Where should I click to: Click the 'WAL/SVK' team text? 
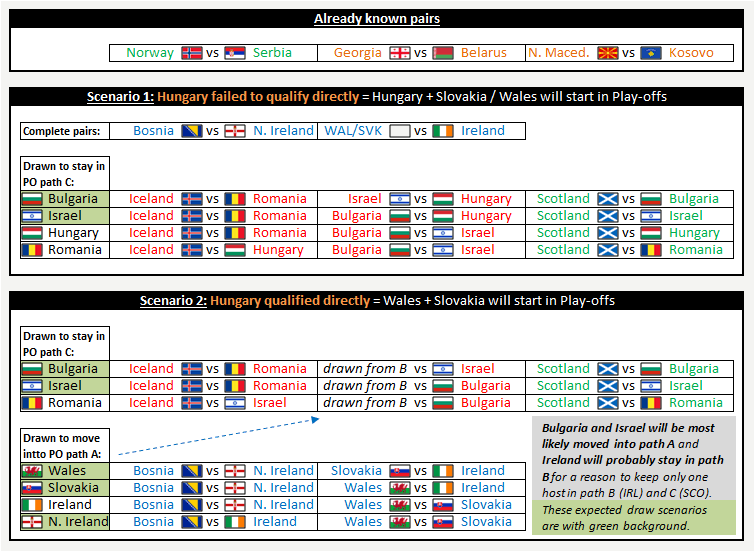click(353, 131)
